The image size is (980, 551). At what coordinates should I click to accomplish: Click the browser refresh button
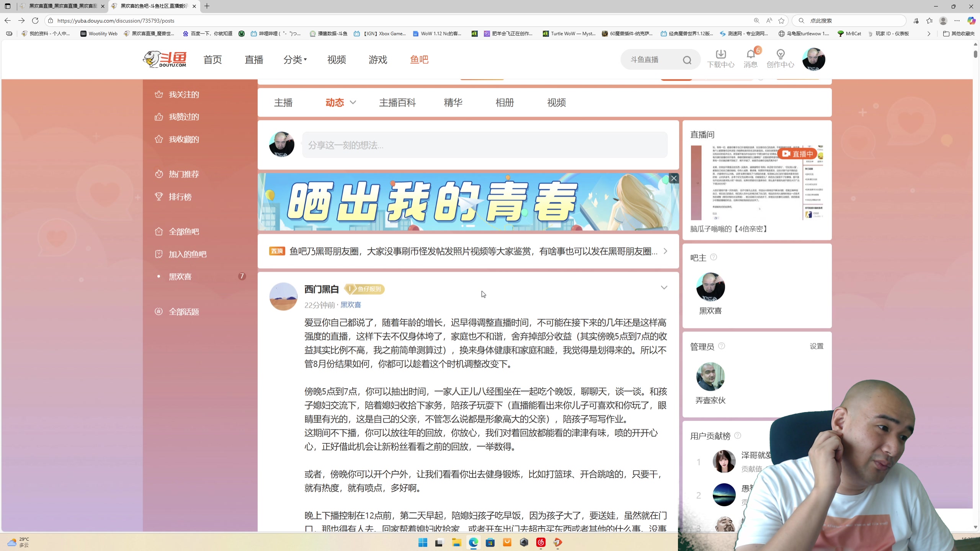click(35, 21)
